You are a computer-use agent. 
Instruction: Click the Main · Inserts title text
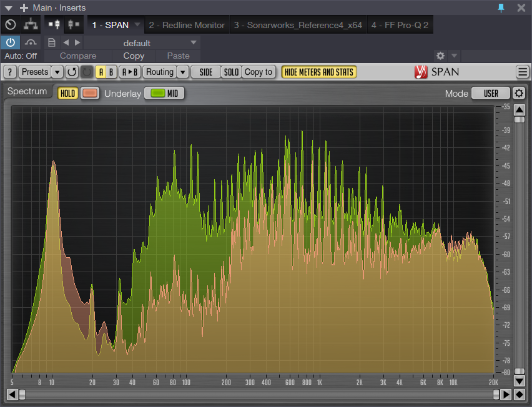[x=59, y=7]
